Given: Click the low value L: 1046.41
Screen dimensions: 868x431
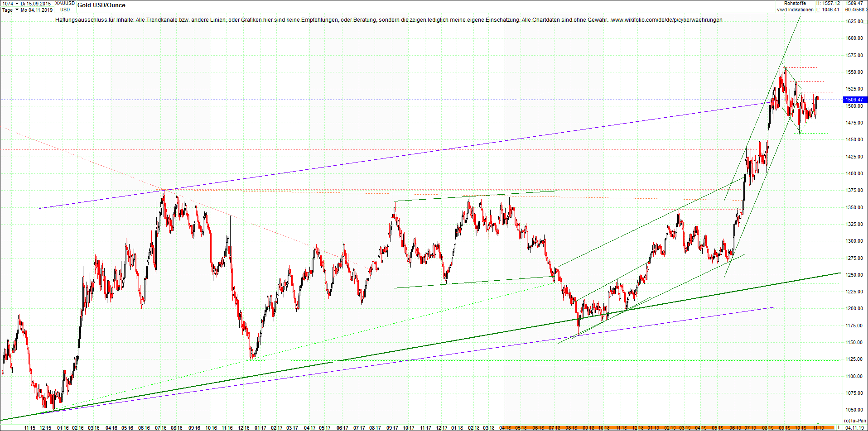Looking at the screenshot, I should [828, 10].
